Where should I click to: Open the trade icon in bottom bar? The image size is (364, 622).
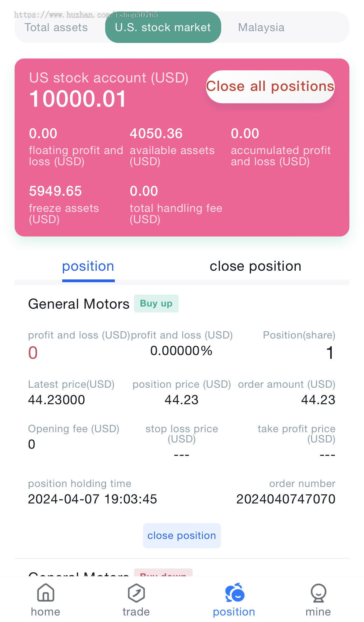click(x=136, y=593)
